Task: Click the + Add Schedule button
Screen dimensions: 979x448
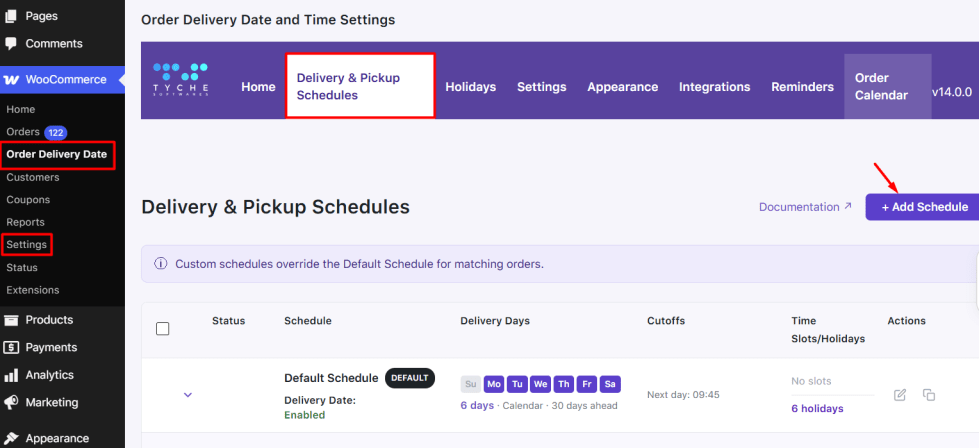Action: pyautogui.click(x=922, y=207)
